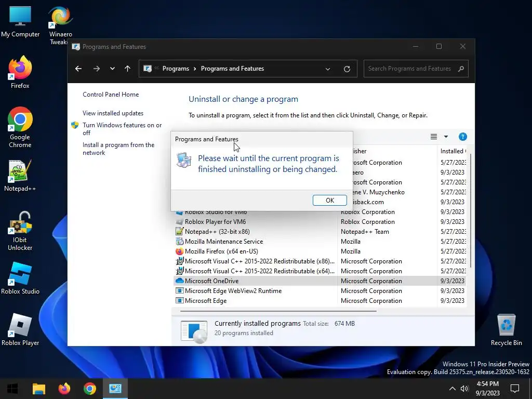Click the OneDrive cloud list icon
The image size is (532, 399).
(179, 281)
